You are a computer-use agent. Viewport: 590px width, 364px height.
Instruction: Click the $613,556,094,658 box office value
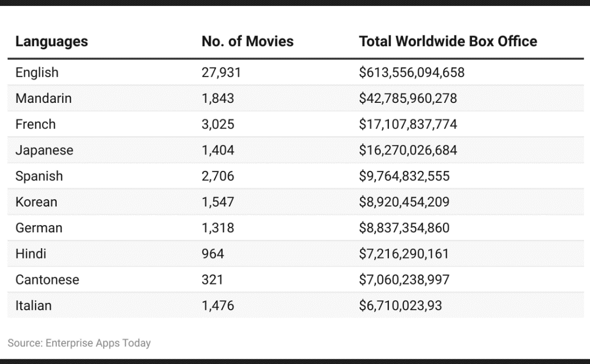[411, 72]
